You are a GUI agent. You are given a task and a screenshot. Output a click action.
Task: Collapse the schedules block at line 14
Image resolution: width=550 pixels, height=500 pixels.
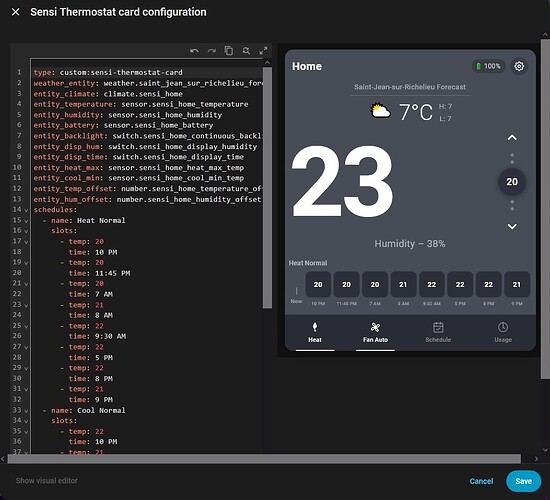pyautogui.click(x=26, y=210)
